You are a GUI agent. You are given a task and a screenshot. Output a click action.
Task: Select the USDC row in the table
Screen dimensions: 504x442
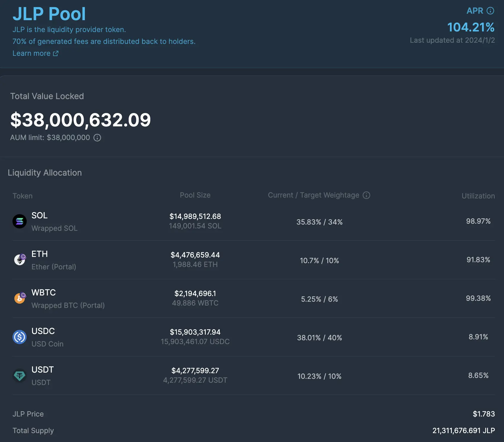pos(252,337)
